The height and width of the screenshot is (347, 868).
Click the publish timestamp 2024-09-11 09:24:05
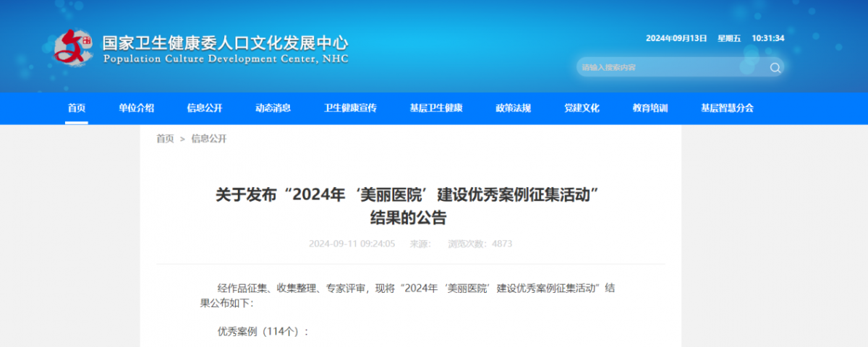[x=352, y=244]
